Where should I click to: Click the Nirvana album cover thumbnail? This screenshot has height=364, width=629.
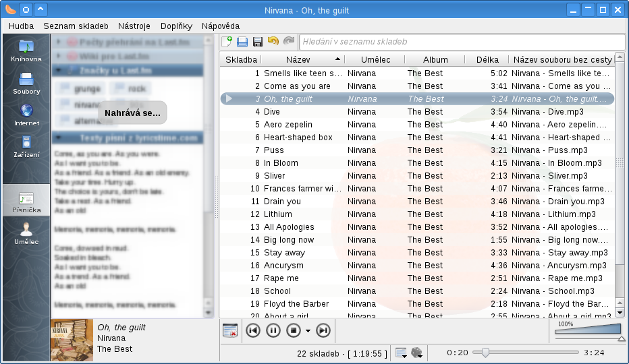[72, 340]
